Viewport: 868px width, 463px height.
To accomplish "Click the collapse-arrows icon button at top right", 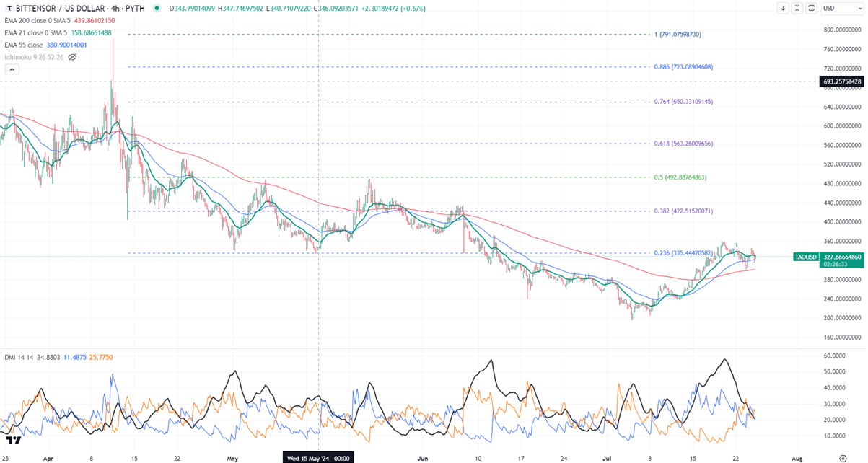I will (797, 9).
